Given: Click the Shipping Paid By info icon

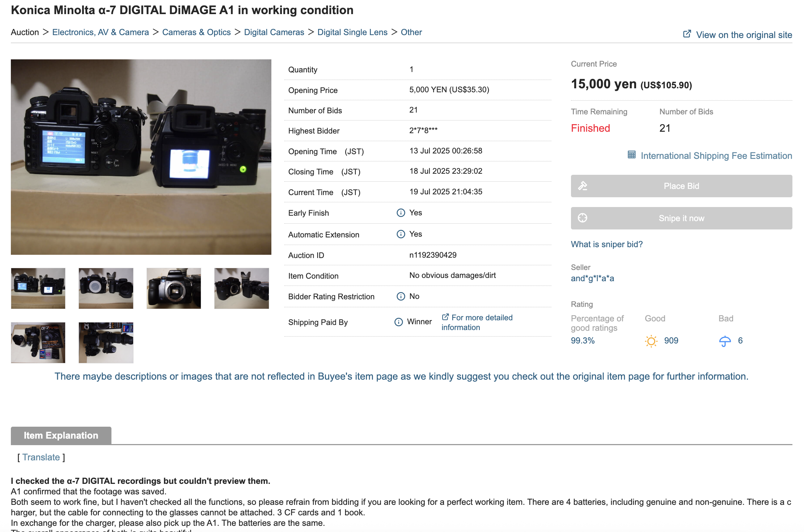Looking at the screenshot, I should pos(398,322).
